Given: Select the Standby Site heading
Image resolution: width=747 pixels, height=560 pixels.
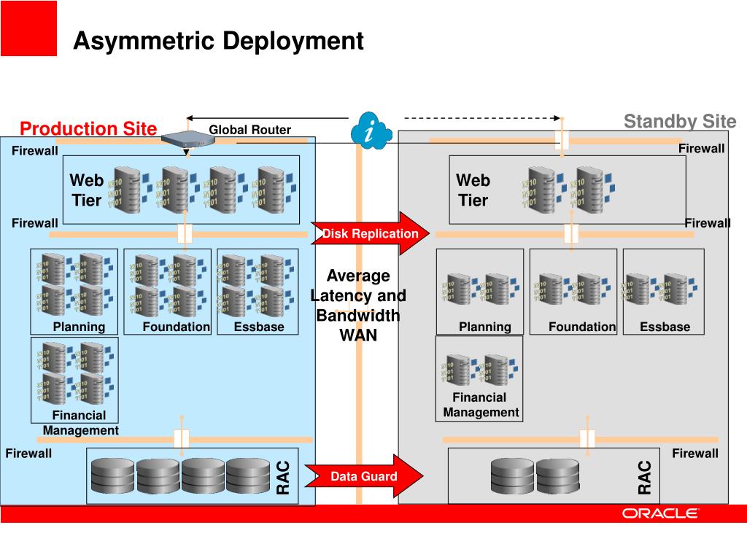Looking at the screenshot, I should click(x=680, y=122).
